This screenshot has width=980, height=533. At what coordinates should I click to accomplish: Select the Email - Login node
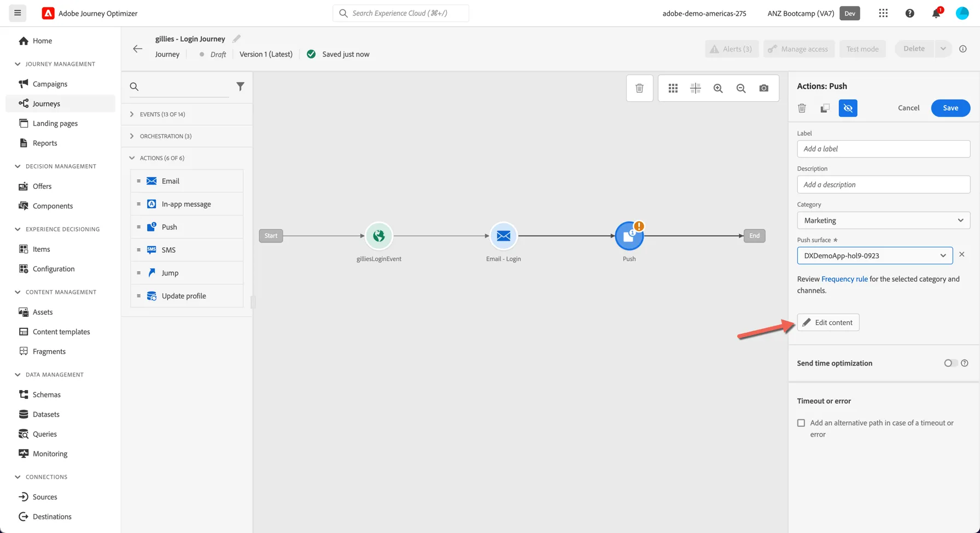coord(504,236)
